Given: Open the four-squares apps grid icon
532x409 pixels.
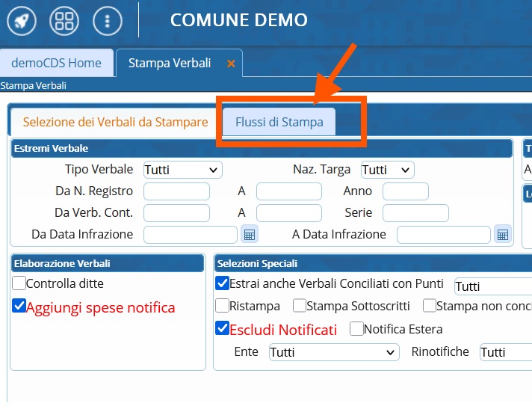Looking at the screenshot, I should 64,20.
